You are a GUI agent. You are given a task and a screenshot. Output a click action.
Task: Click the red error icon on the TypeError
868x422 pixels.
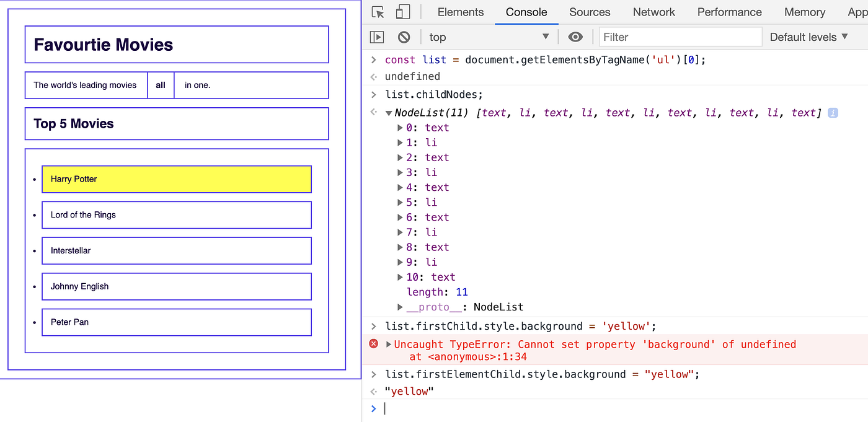click(x=374, y=344)
